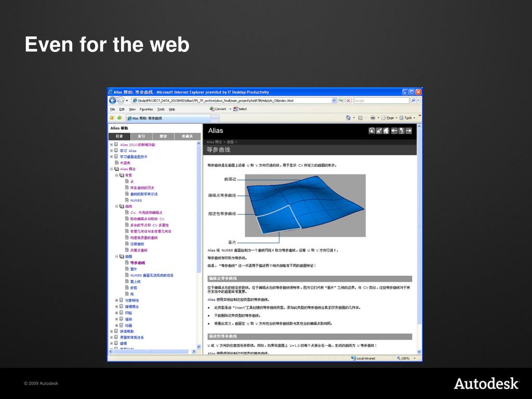
Task: Click the first icon in the Alias header bar
Action: click(371, 130)
